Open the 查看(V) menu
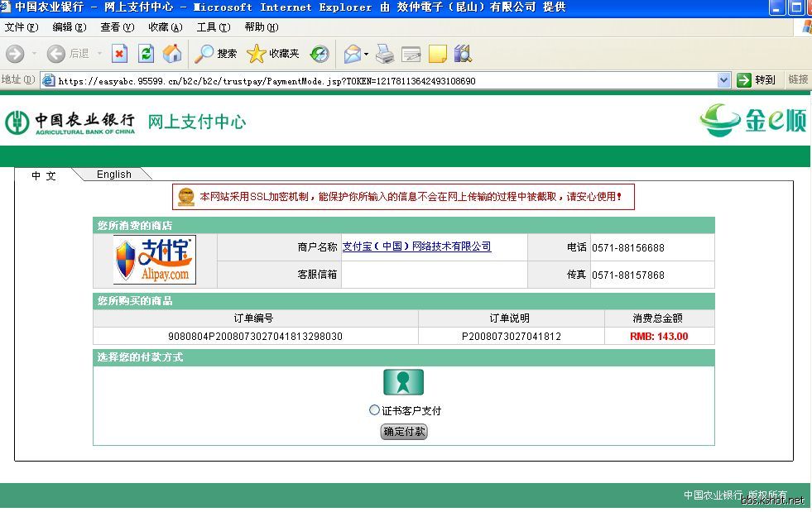 [x=118, y=27]
